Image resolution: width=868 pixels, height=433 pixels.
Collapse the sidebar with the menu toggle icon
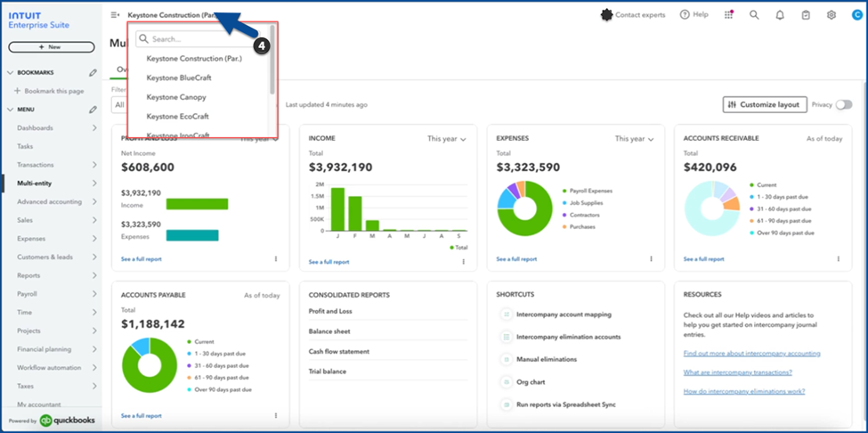(115, 15)
